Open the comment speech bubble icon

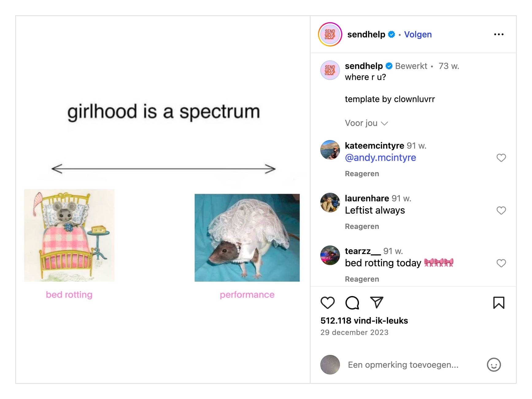point(352,303)
